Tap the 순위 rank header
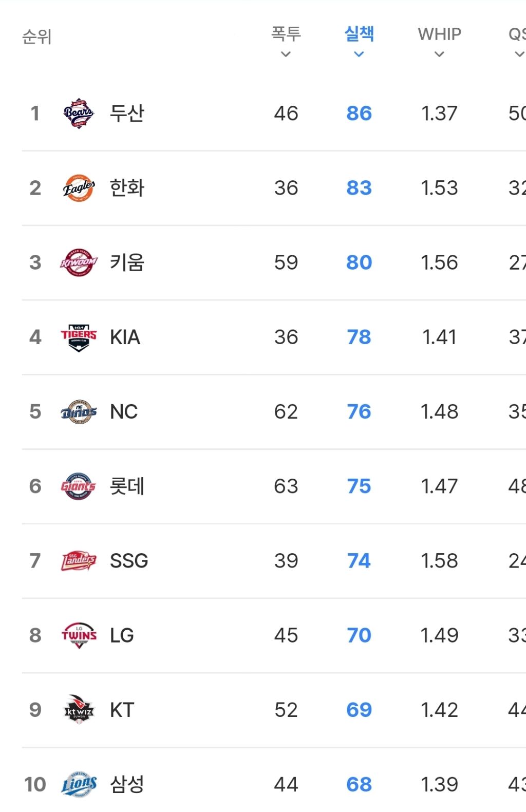 (36, 36)
